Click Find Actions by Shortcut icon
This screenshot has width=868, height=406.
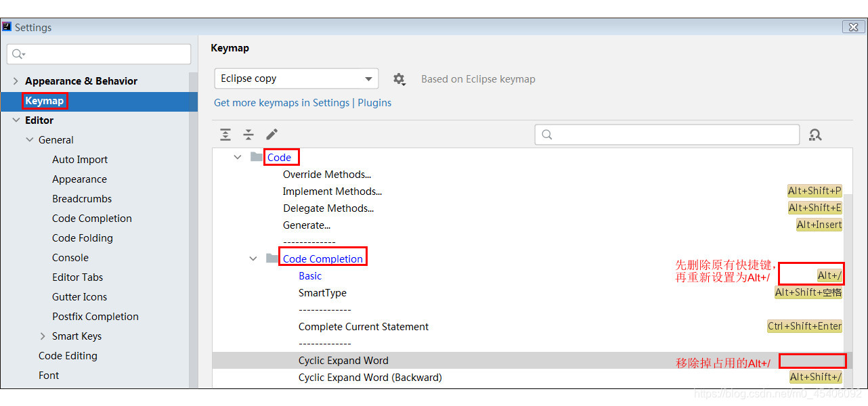tap(815, 135)
